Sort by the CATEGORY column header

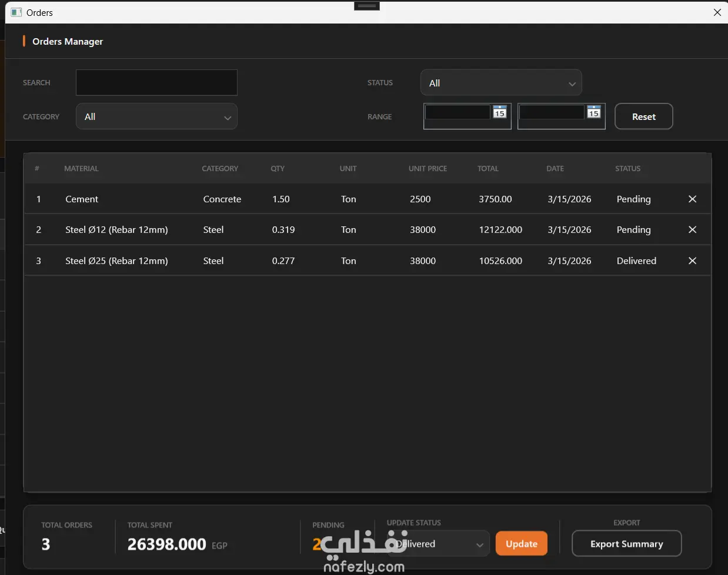(220, 169)
